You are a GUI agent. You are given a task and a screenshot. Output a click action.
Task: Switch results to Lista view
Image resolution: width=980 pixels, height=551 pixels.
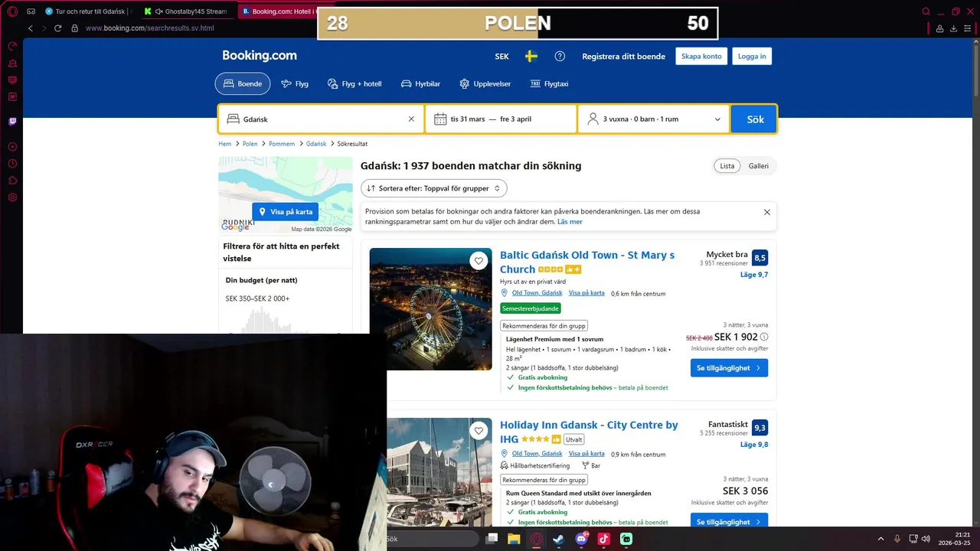[727, 166]
